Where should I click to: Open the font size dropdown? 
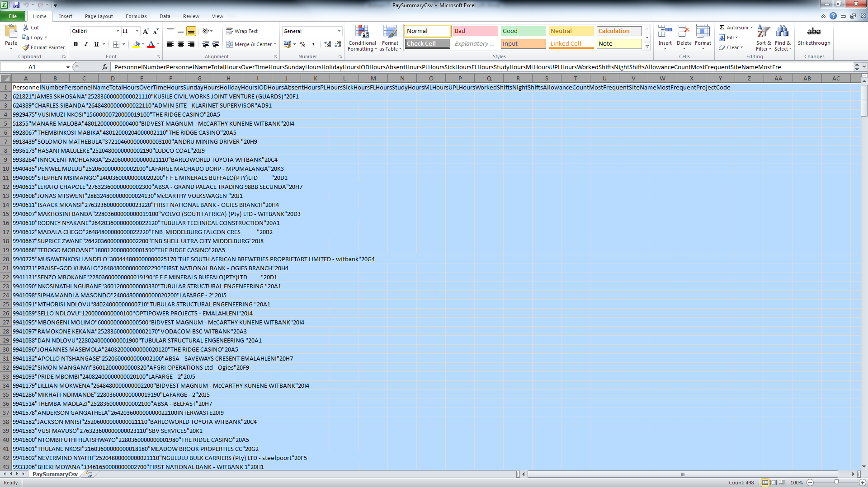click(x=137, y=31)
